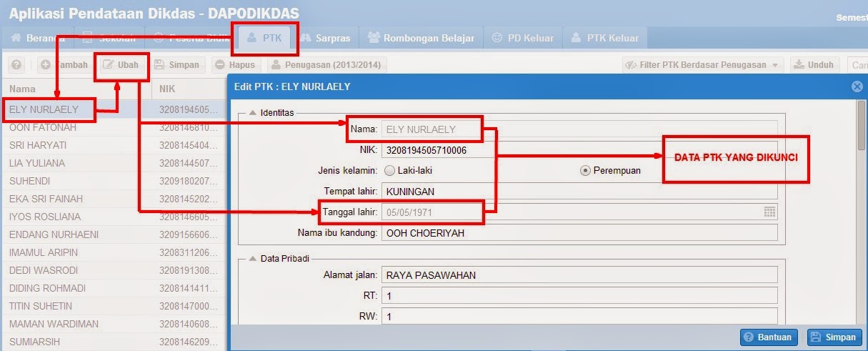
Task: Switch to the Sarpras tab
Action: coord(326,38)
